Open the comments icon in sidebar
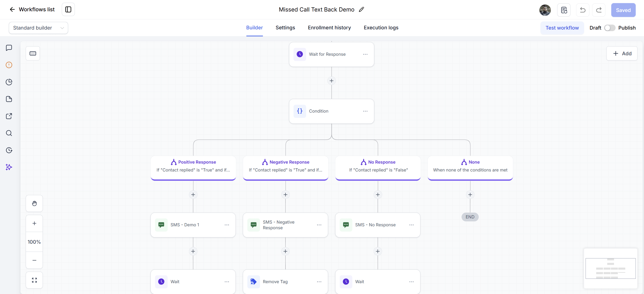Screen dimensions: 644x294 coord(9,48)
